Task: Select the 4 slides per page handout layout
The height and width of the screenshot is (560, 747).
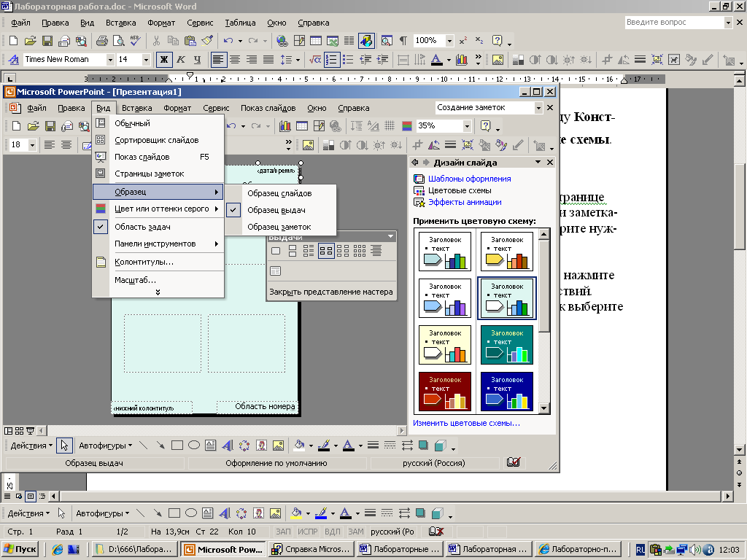Action: click(326, 251)
